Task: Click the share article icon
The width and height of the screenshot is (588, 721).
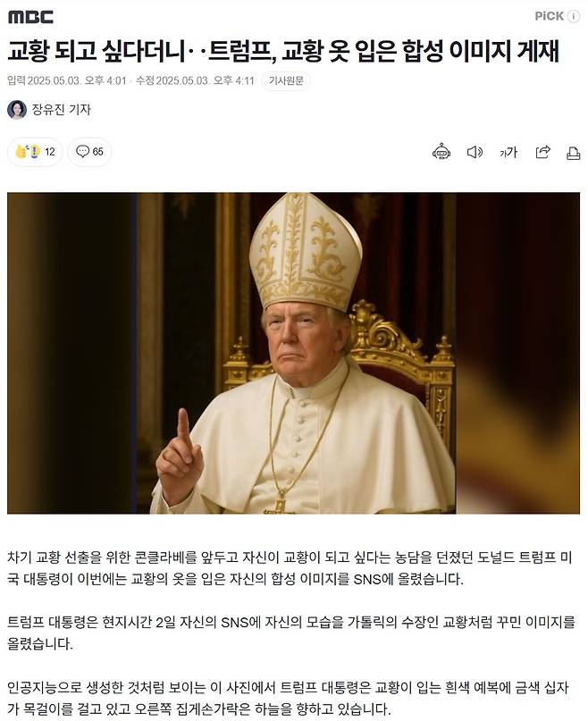Action: pos(543,152)
